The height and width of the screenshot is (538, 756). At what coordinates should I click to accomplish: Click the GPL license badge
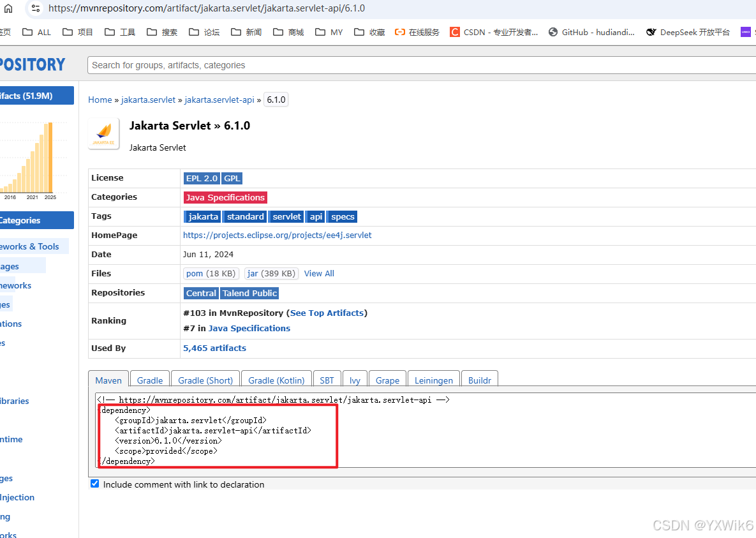point(232,179)
